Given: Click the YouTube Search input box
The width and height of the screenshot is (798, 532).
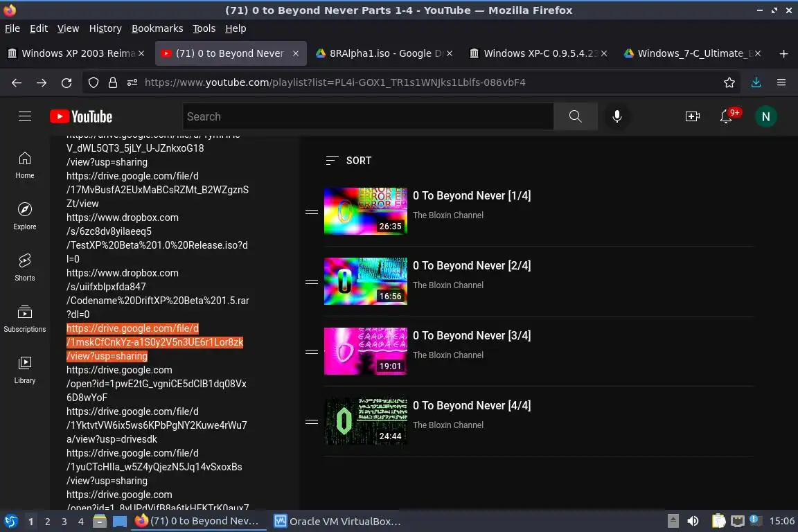Looking at the screenshot, I should point(368,116).
